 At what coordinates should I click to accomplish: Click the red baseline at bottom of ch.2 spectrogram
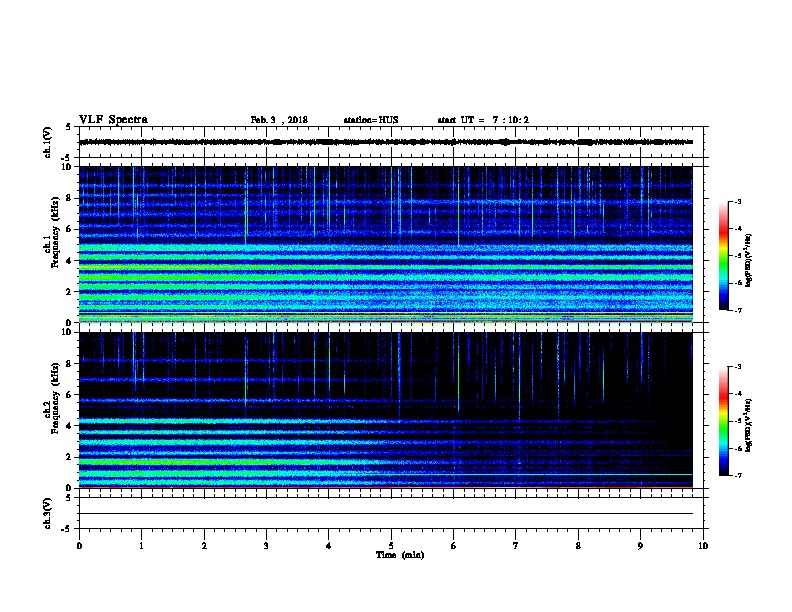point(386,487)
